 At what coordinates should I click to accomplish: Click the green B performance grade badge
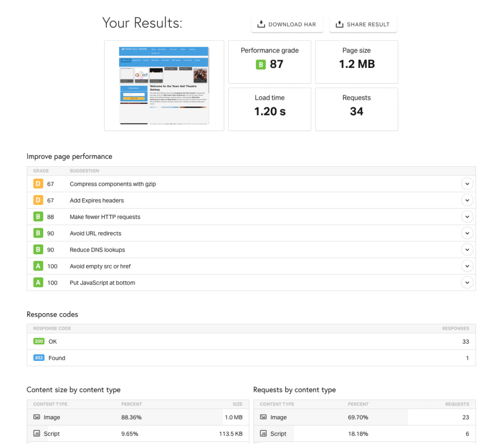pos(261,64)
